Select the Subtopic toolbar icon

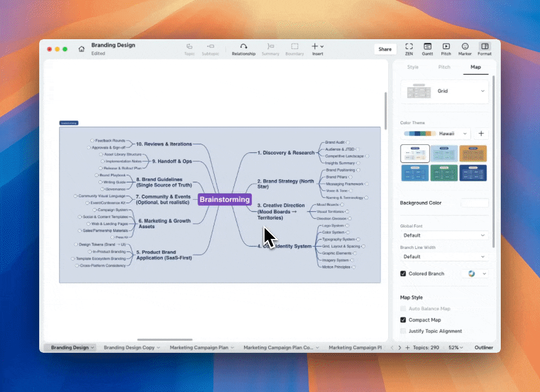(x=211, y=49)
